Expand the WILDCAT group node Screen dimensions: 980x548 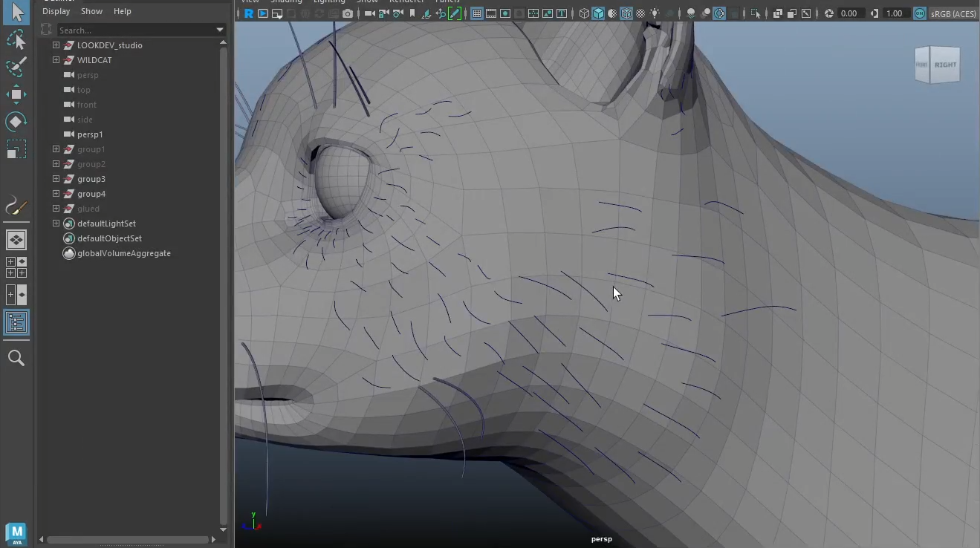(x=56, y=60)
